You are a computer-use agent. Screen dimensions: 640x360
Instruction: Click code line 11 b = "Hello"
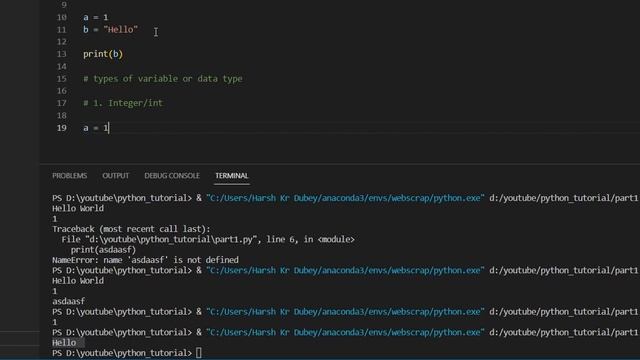[x=110, y=29]
